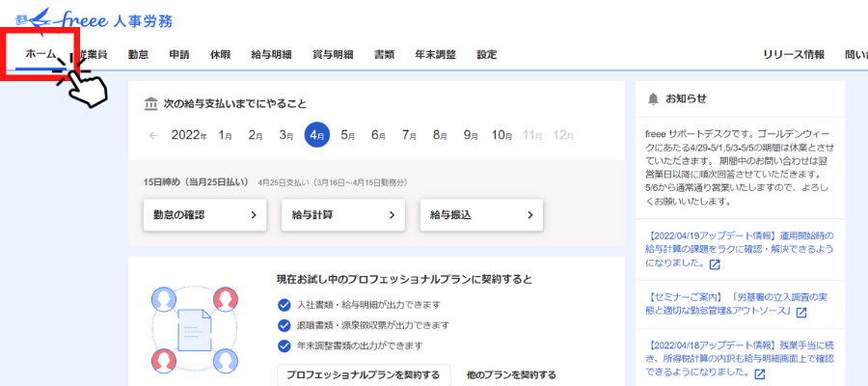Switch to the ホーム tab

pos(41,55)
